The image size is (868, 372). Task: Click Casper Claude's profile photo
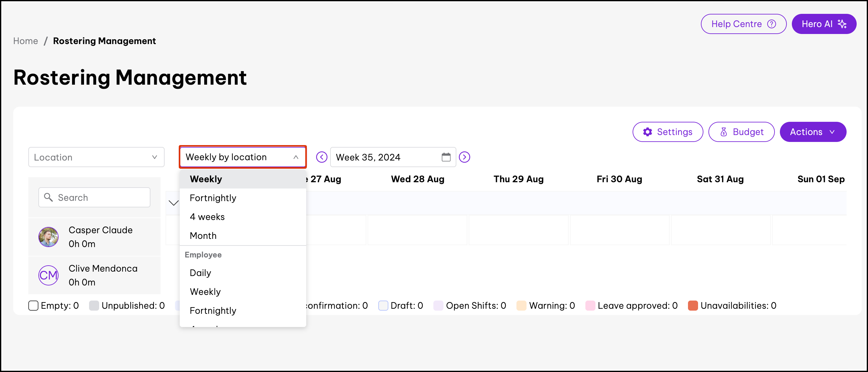click(x=48, y=237)
